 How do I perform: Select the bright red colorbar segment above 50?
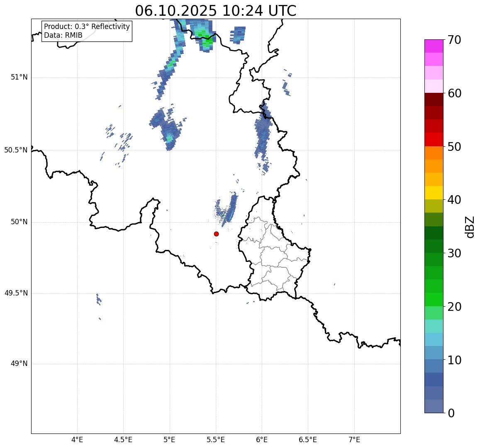coord(434,139)
